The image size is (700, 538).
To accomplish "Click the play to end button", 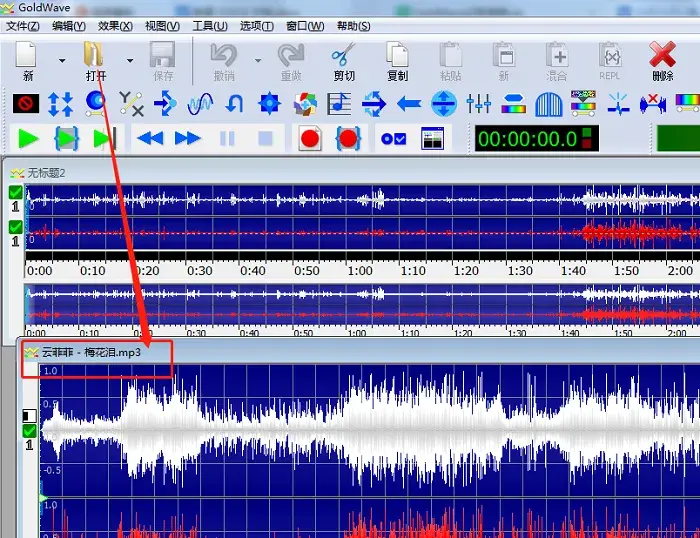I will [105, 139].
